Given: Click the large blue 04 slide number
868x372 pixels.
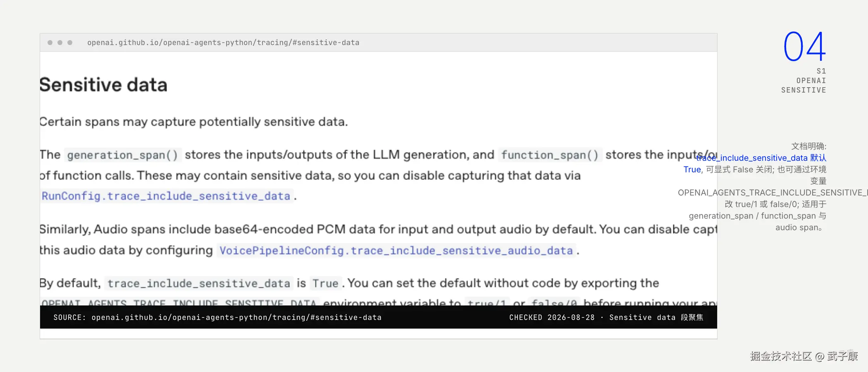Looking at the screenshot, I should click(x=804, y=47).
